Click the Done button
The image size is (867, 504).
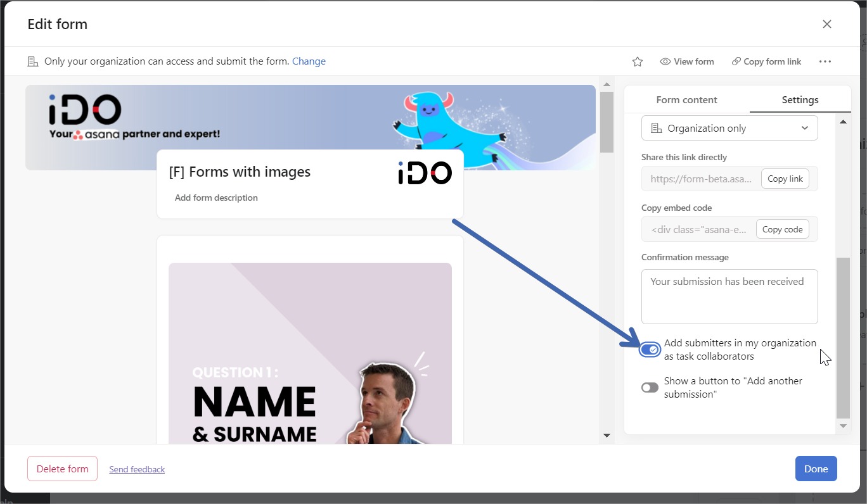[816, 469]
